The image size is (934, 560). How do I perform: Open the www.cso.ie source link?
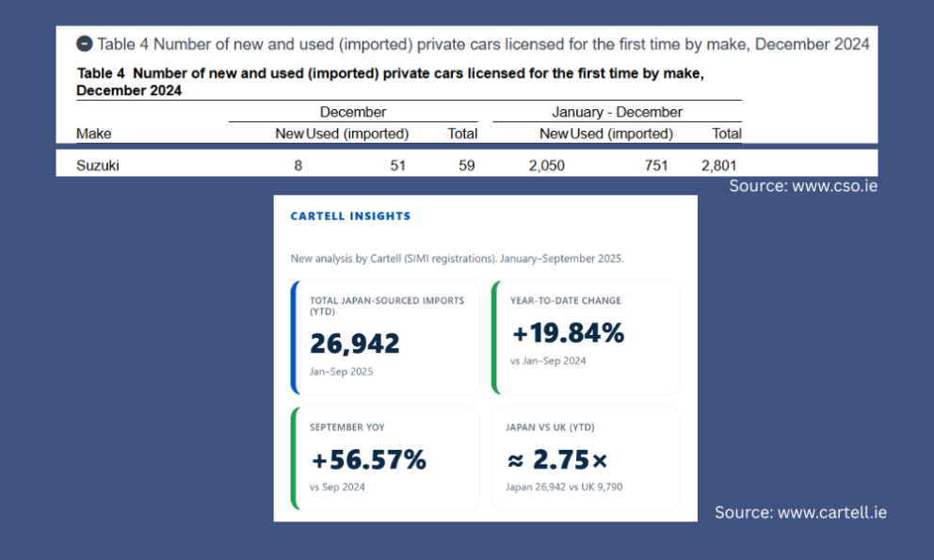[803, 186]
